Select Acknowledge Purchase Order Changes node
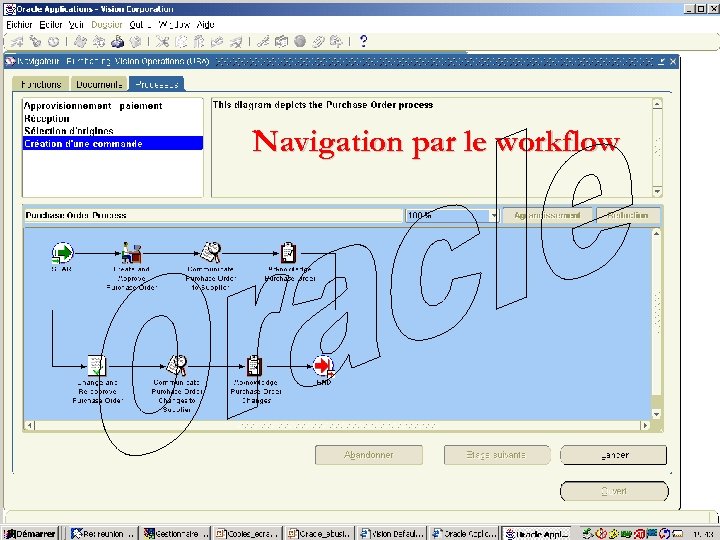The height and width of the screenshot is (540, 720). click(x=254, y=366)
